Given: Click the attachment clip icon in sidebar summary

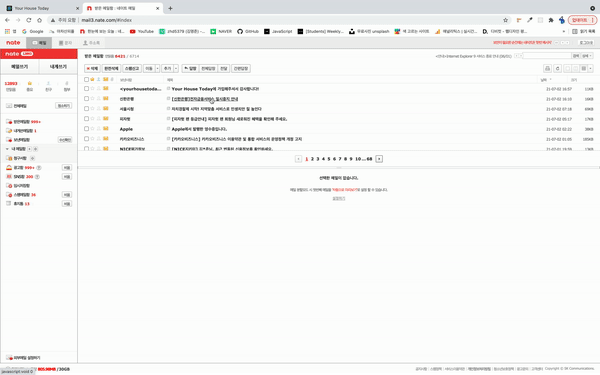Looking at the screenshot, I should 67,83.
